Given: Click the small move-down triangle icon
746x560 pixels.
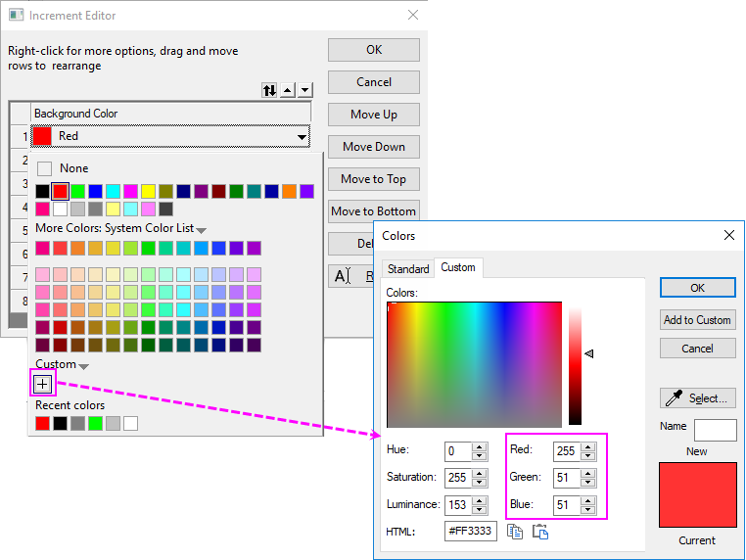Looking at the screenshot, I should 304,90.
